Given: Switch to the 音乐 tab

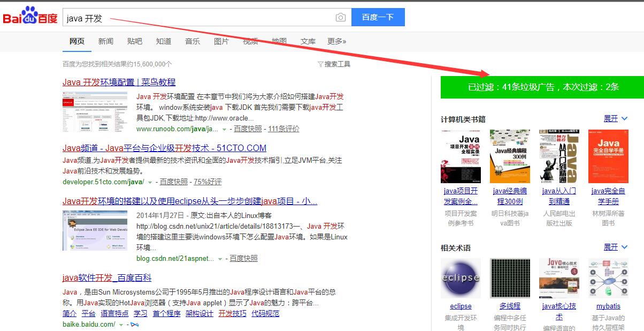Looking at the screenshot, I should click(193, 41).
